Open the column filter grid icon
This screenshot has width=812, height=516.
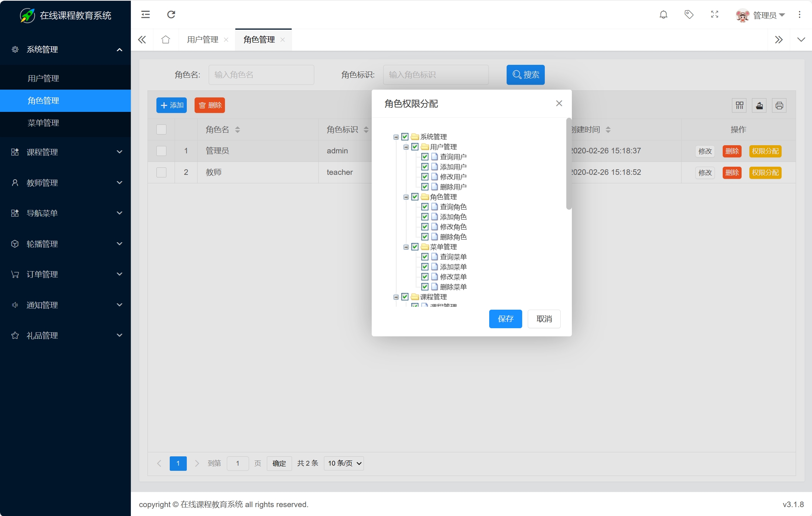[739, 106]
